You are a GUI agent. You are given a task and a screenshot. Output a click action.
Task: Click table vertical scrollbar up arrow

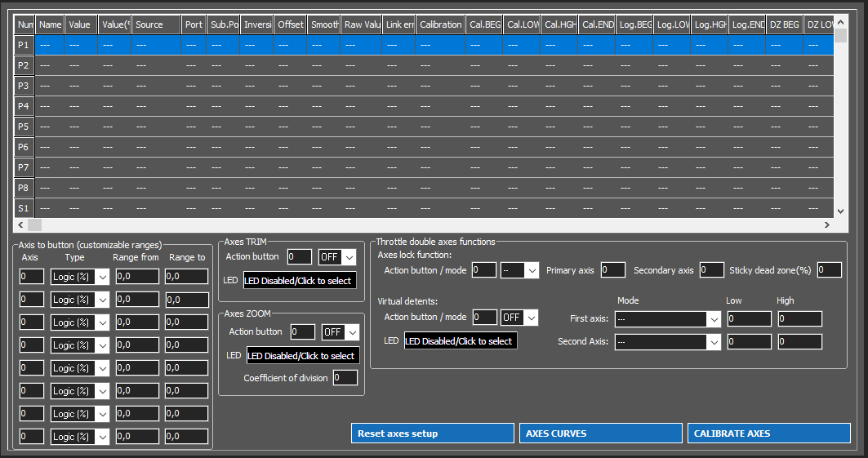coord(841,22)
